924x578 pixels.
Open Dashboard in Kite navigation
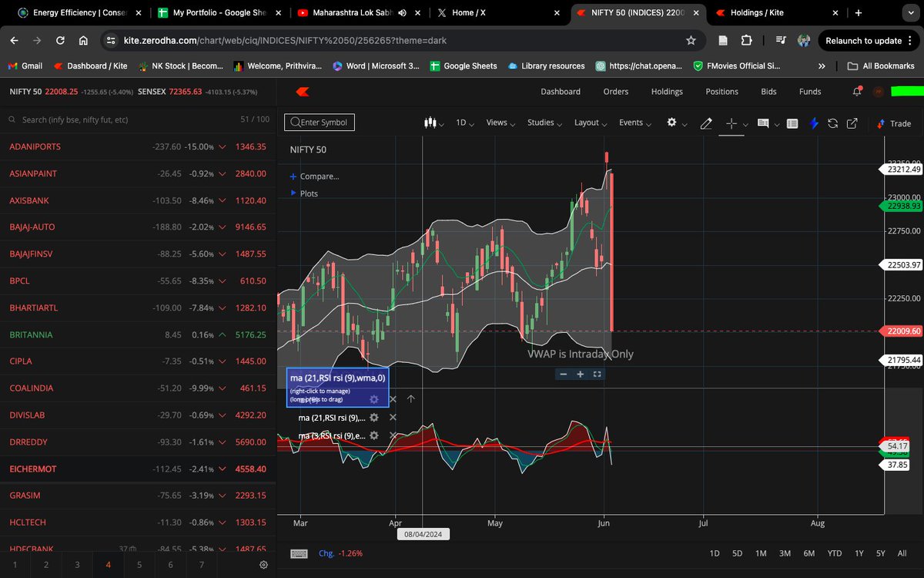click(x=561, y=92)
